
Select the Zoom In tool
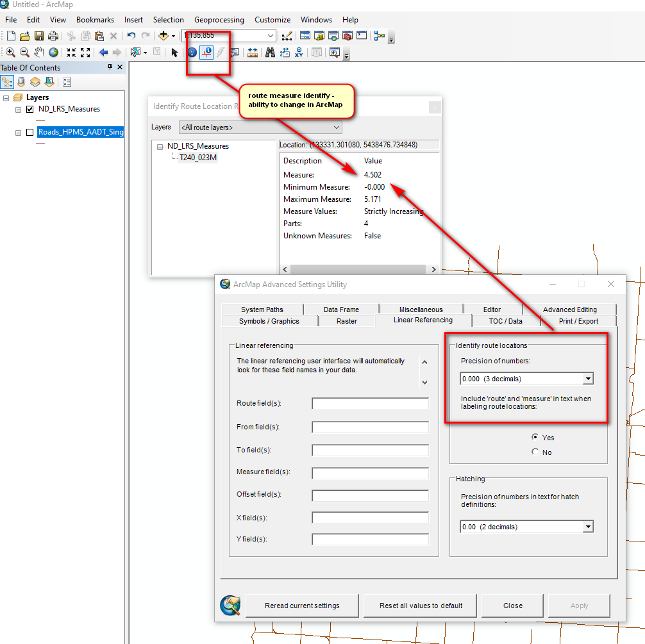11,52
